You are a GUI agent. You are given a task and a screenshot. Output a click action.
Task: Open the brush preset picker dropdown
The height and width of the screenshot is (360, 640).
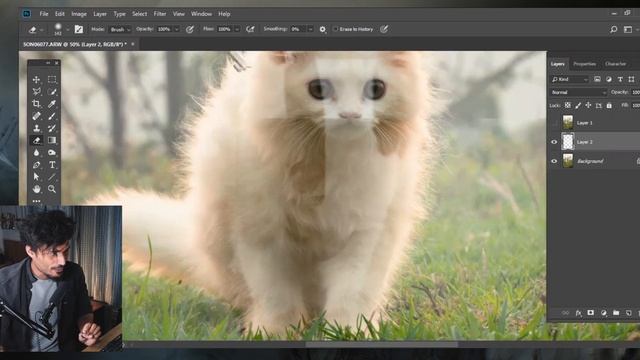[67, 29]
